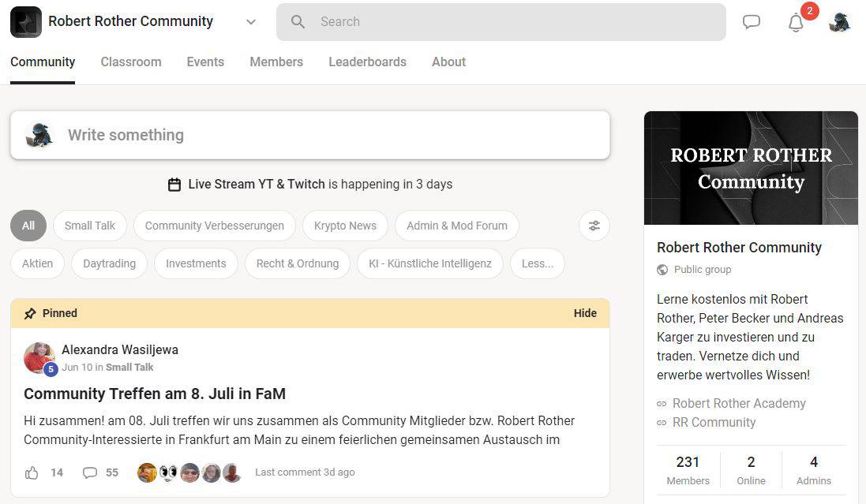Enable the Aktien filter
The width and height of the screenshot is (866, 504).
pyautogui.click(x=37, y=263)
